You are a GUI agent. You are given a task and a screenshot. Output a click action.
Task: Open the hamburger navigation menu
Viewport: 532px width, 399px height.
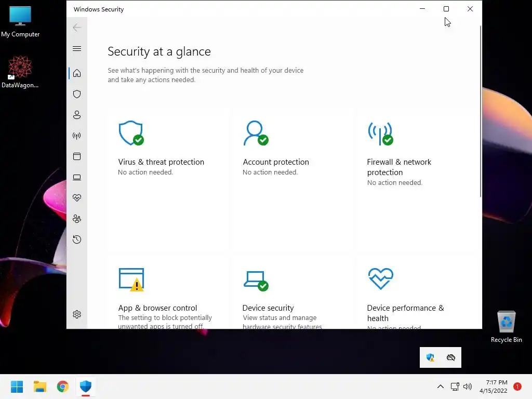point(77,48)
